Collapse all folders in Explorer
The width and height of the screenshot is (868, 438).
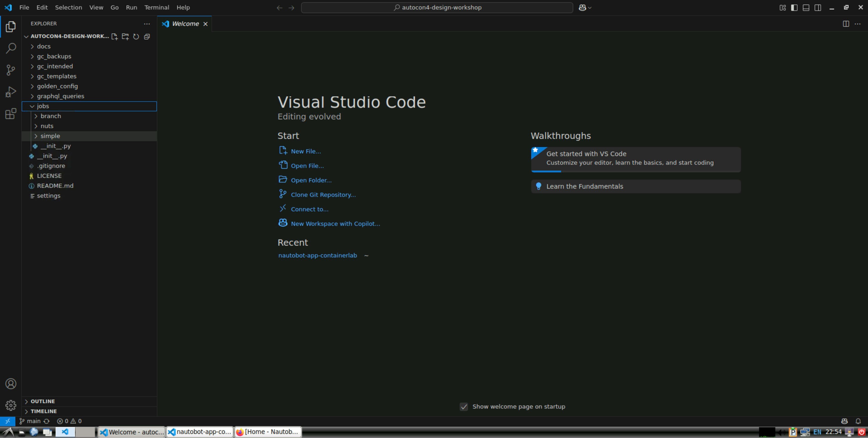[x=147, y=36]
